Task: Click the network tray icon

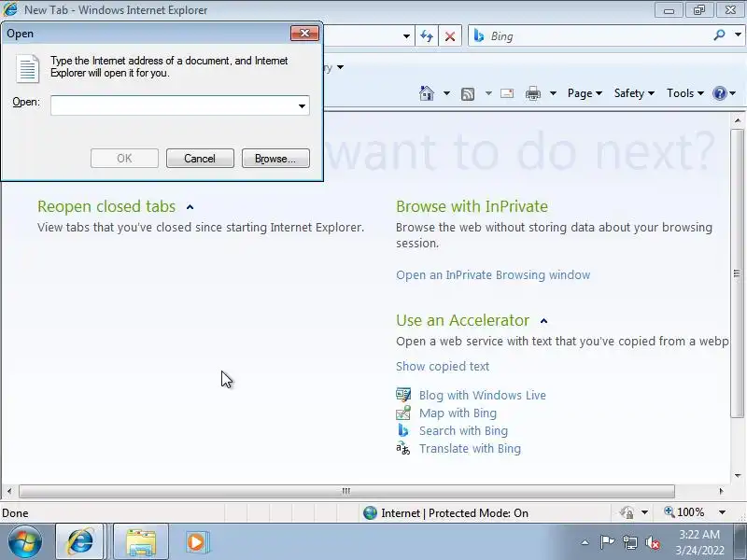Action: tap(629, 542)
